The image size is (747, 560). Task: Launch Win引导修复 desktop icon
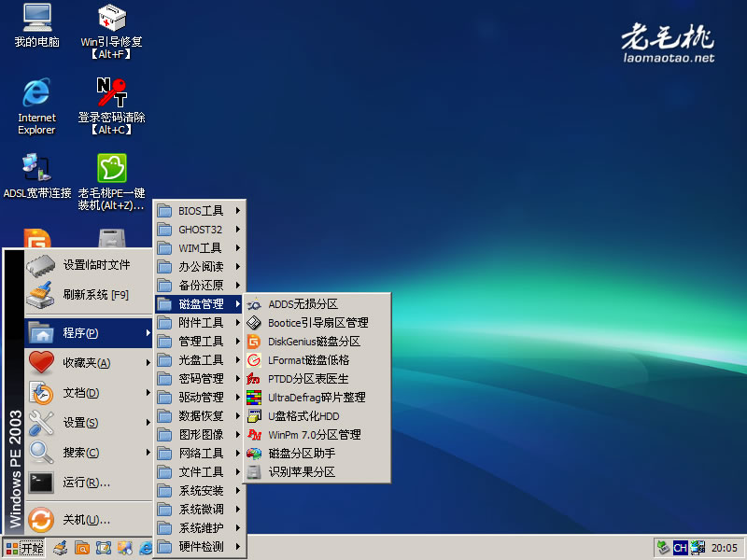[x=111, y=31]
